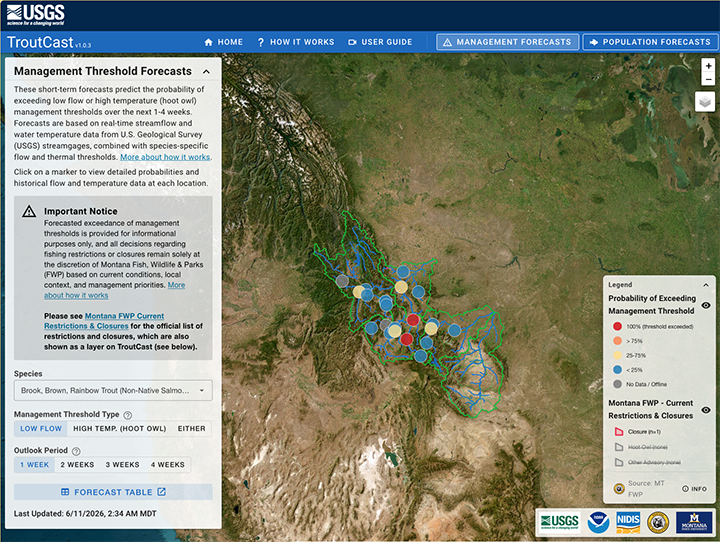Select 1 Week outlook period
Screen dimensions: 720x542
34,465
